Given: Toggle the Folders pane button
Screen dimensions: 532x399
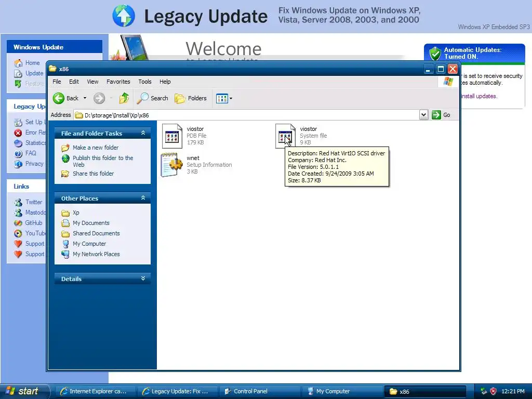Looking at the screenshot, I should 191,98.
